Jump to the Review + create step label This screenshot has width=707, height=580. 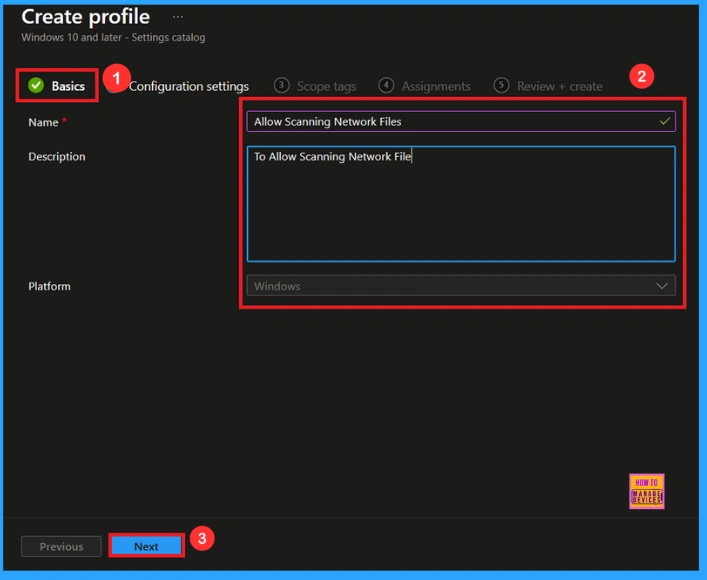tap(559, 87)
